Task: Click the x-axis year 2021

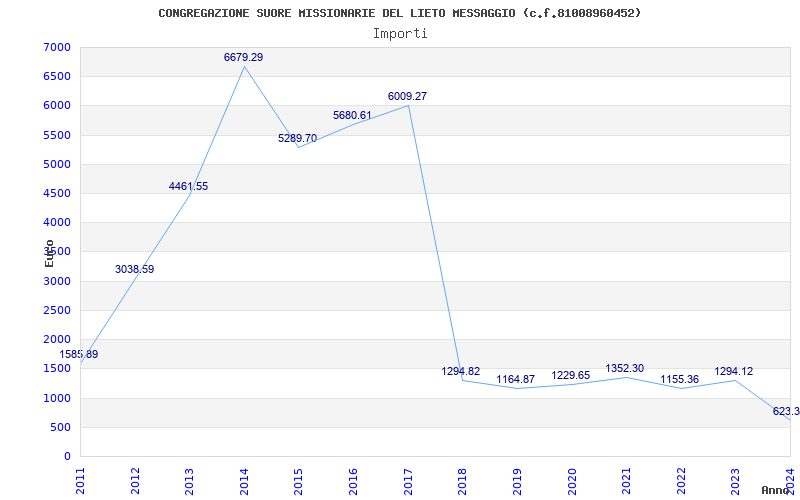Action: click(x=627, y=481)
